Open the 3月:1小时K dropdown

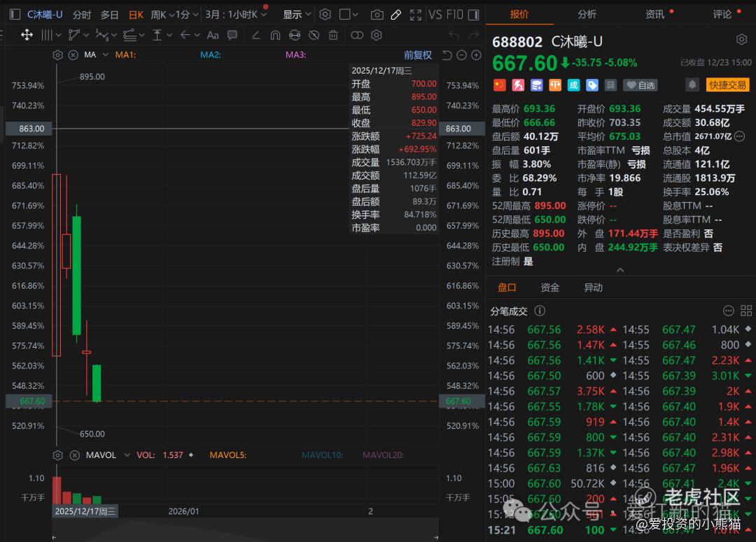[236, 15]
